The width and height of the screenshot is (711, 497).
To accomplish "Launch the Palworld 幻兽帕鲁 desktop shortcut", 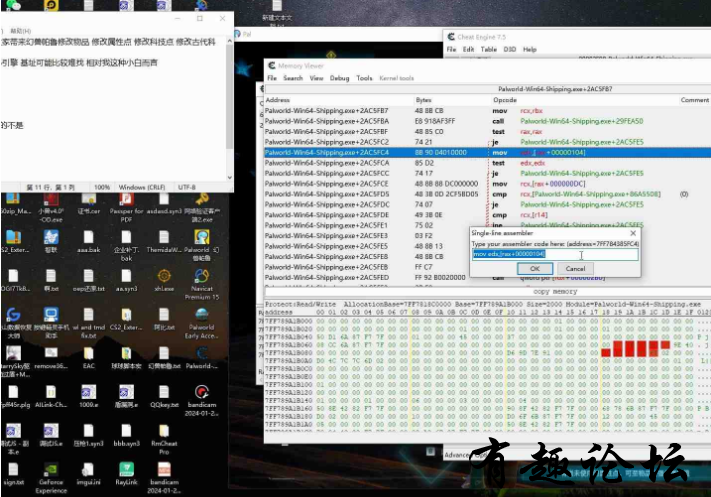I will point(202,245).
